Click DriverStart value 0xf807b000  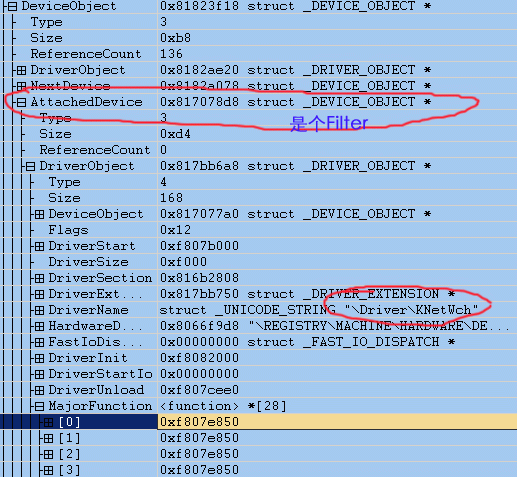pos(199,246)
